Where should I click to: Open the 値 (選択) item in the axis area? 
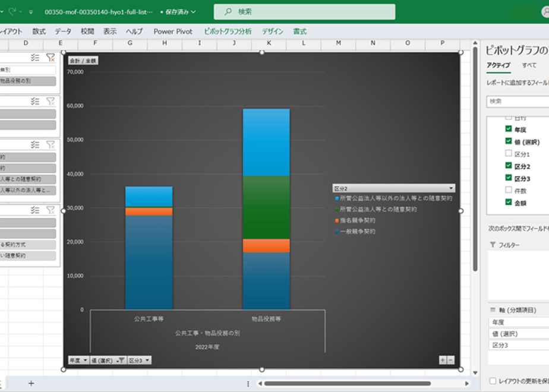pyautogui.click(x=519, y=334)
